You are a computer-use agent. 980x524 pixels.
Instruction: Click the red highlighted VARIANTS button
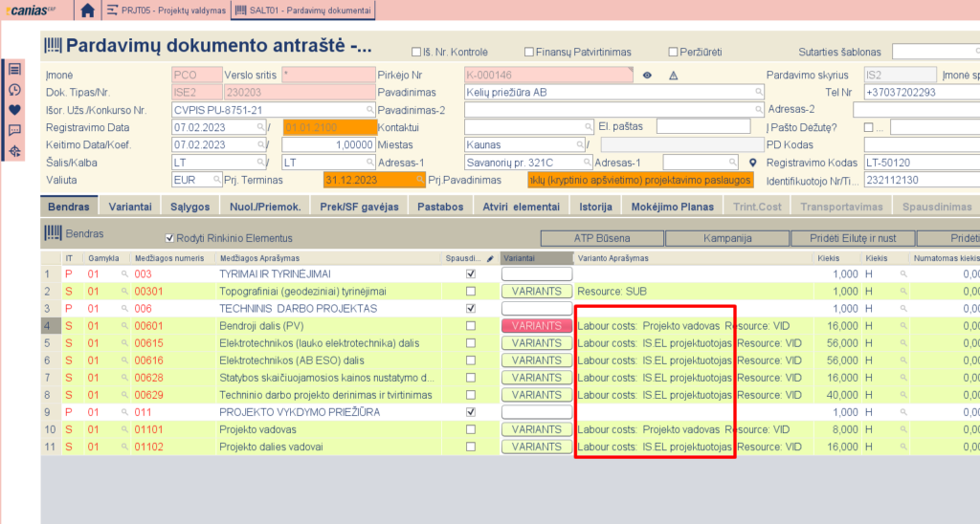(x=536, y=326)
